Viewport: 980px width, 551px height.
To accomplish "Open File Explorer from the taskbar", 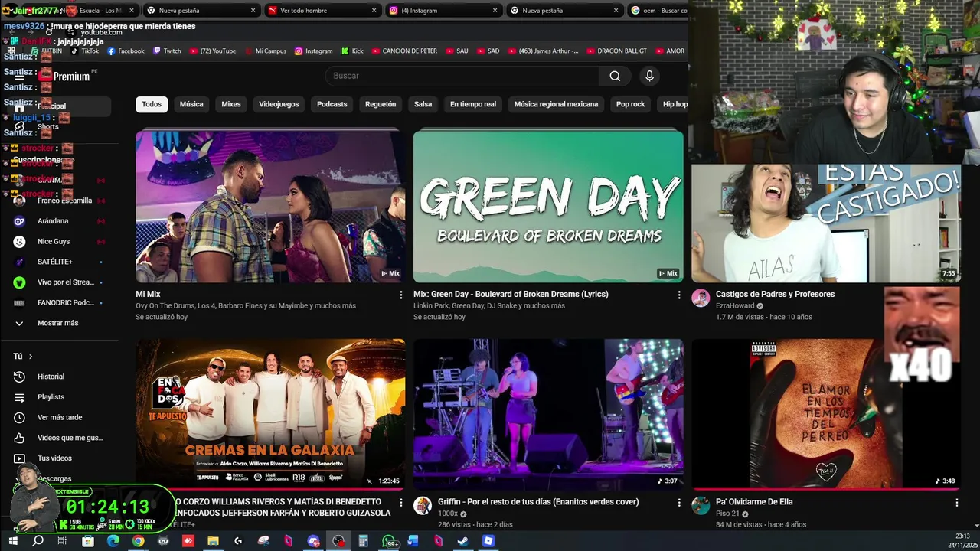I will click(213, 541).
